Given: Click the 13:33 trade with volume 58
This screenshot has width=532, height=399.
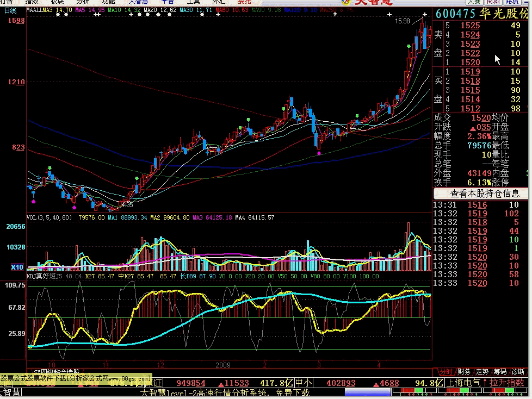Looking at the screenshot, I should (x=477, y=275).
